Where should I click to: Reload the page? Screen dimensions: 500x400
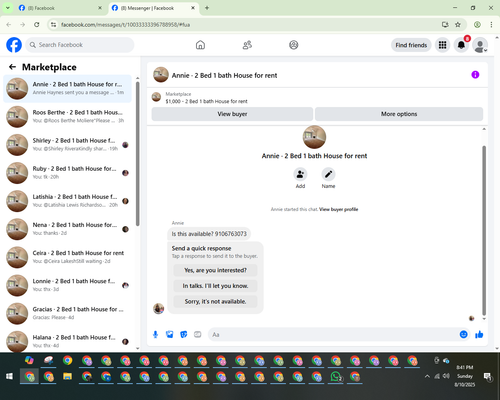(x=37, y=25)
